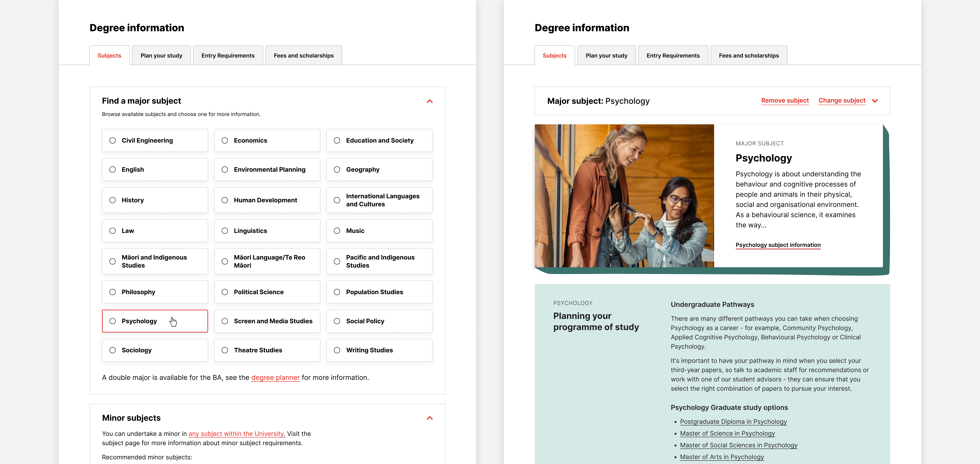Select the Geography subject
The width and height of the screenshot is (980, 464).
coord(379,169)
